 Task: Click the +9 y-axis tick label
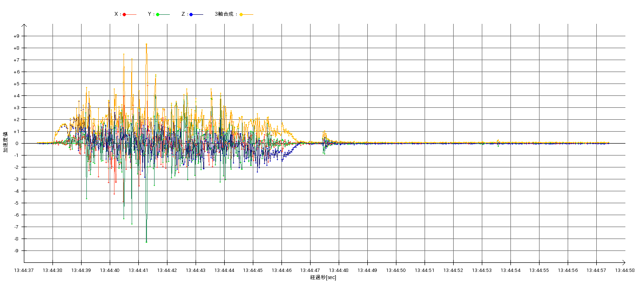coord(16,36)
